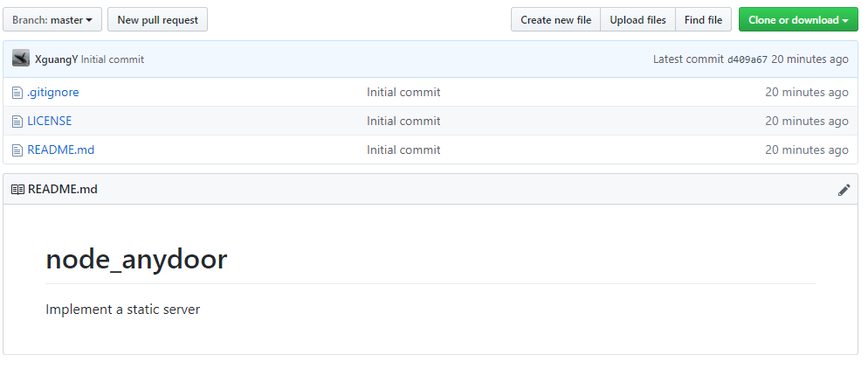868x369 pixels.
Task: Open Initial commit link in LICENSE row
Action: pos(403,121)
